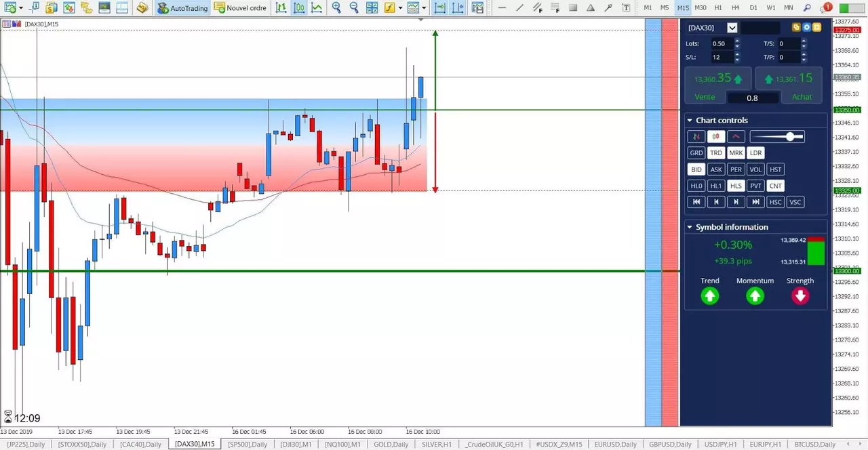868x450 pixels.
Task: Open the Terminal panel icon
Action: [104, 8]
